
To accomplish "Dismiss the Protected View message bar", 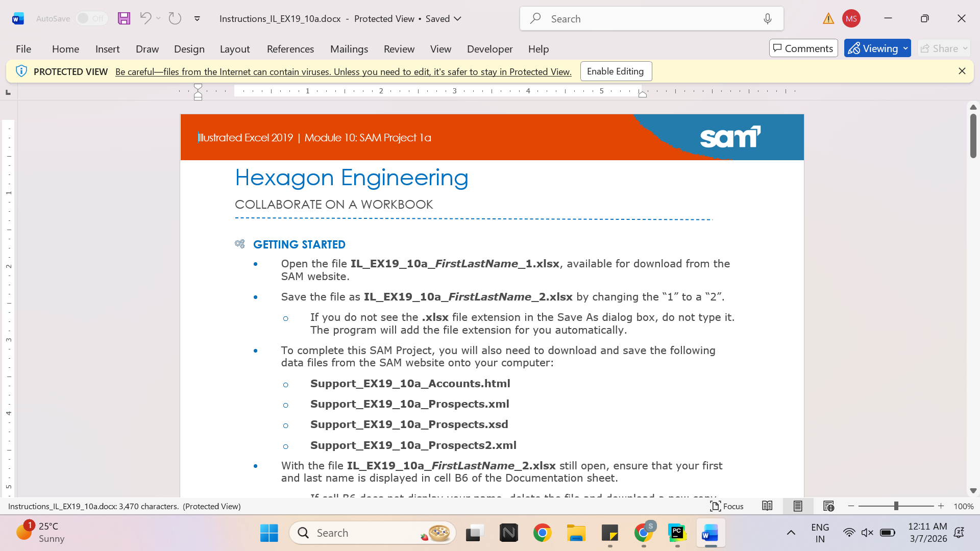I will 962,71.
